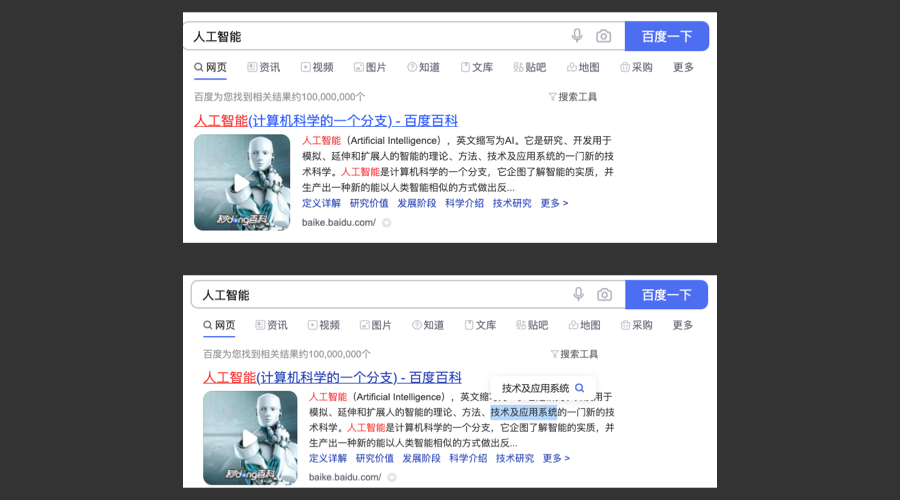Select 资讯 tab in lower panel
This screenshot has height=500, width=900.
[271, 325]
